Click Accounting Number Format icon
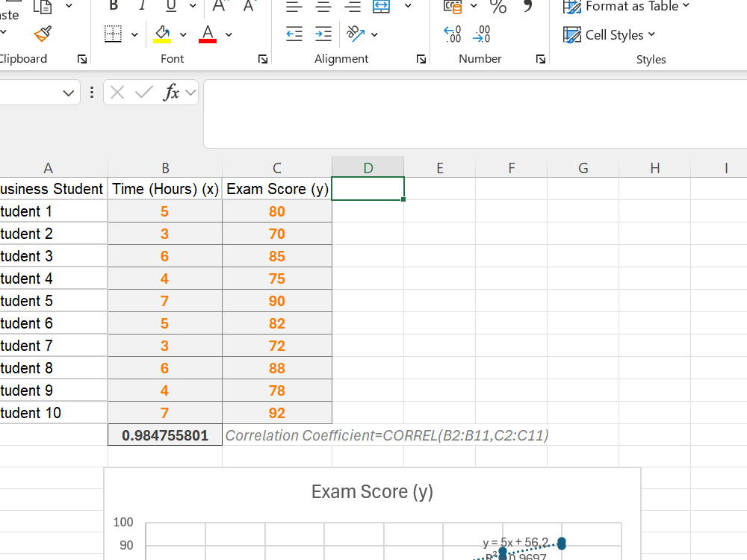The image size is (747, 560). (453, 6)
